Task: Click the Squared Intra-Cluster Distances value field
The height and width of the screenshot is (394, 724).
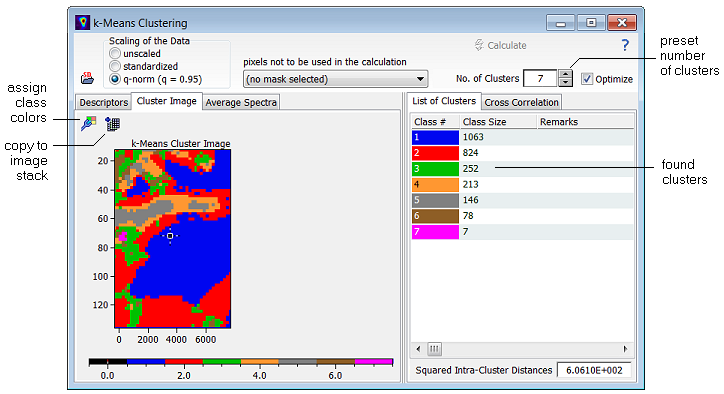Action: (x=594, y=370)
